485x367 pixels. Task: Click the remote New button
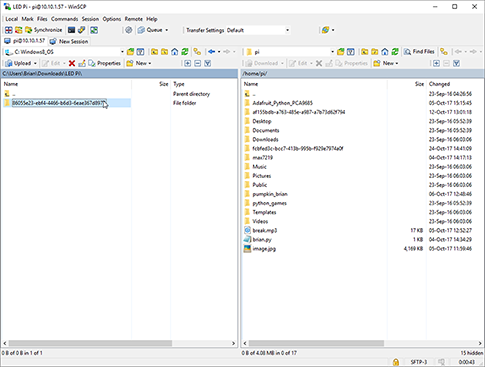386,63
